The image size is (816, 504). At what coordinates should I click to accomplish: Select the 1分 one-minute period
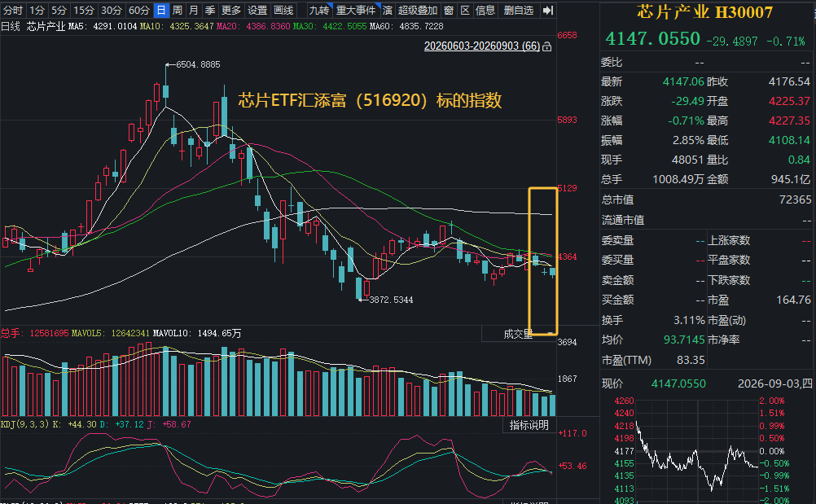click(37, 10)
